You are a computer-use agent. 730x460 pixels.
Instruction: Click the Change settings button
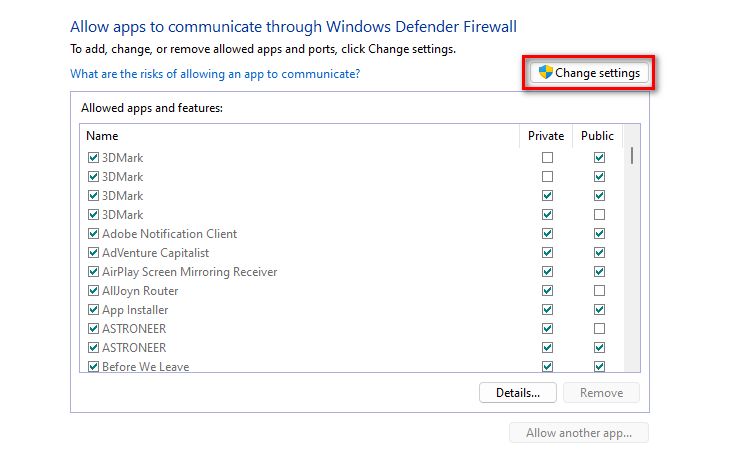(589, 73)
